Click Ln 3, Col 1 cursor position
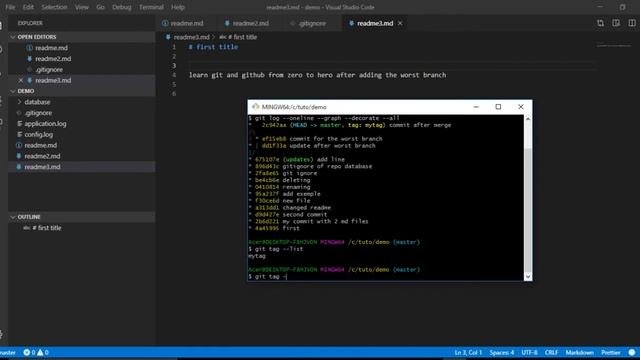This screenshot has height=360, width=640. [468, 352]
